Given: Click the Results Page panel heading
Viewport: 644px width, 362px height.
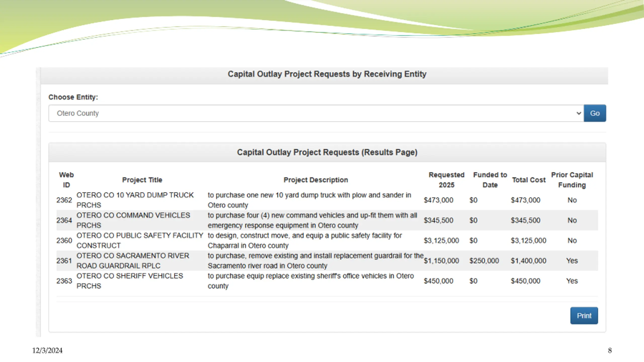Looking at the screenshot, I should tap(327, 152).
